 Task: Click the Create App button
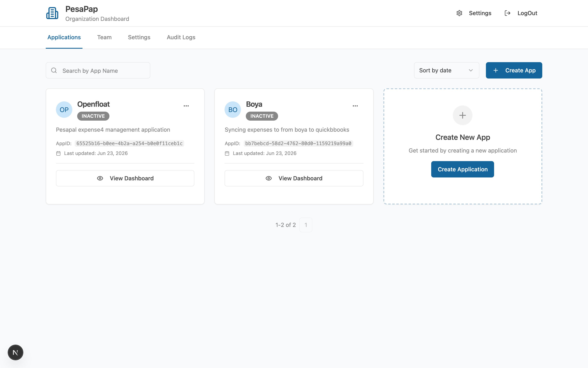pos(514,70)
